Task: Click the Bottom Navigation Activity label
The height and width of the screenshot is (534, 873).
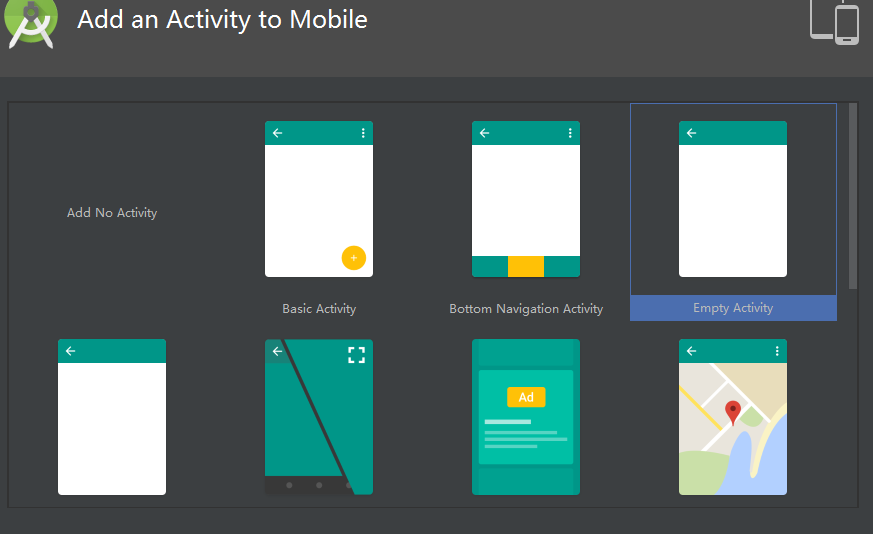Action: (x=526, y=308)
